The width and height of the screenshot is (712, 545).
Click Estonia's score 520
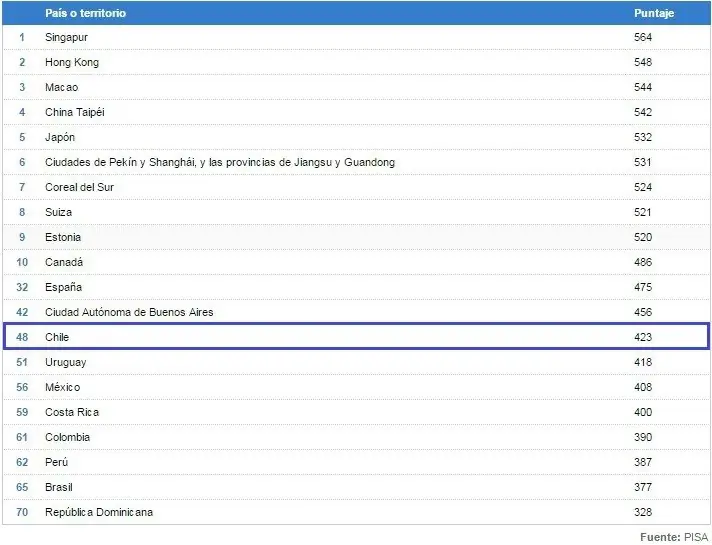pyautogui.click(x=643, y=237)
